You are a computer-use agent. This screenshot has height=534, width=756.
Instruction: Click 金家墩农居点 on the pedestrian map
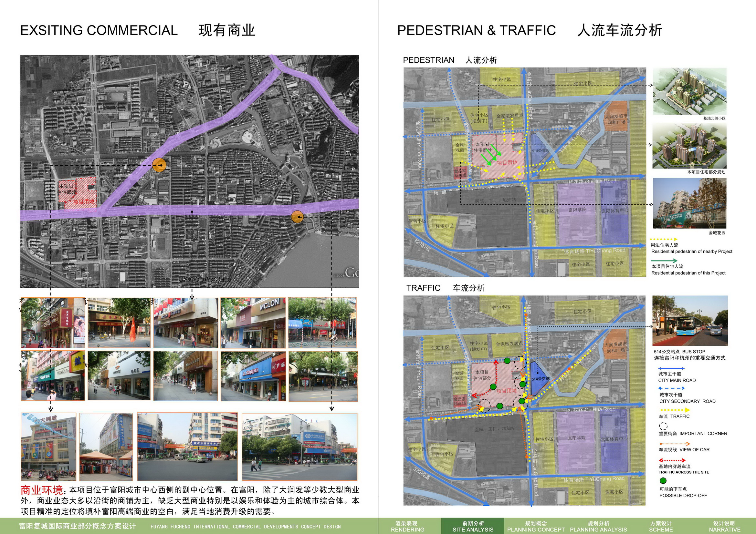(509, 116)
